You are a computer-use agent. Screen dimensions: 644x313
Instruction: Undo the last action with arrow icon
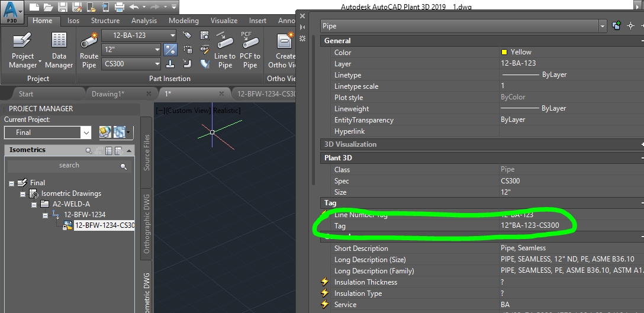tap(134, 7)
